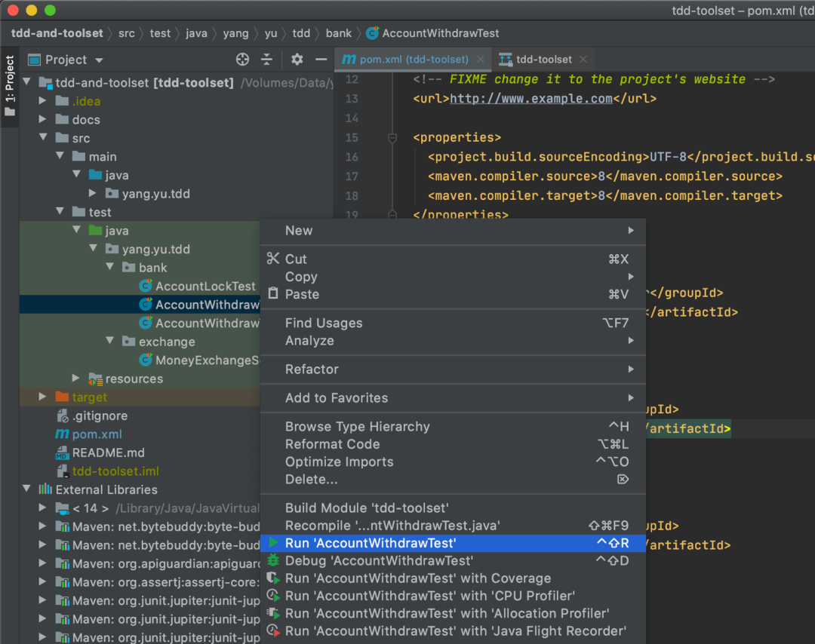This screenshot has height=644, width=815.
Task: Collapse the test folder
Action: (x=60, y=211)
